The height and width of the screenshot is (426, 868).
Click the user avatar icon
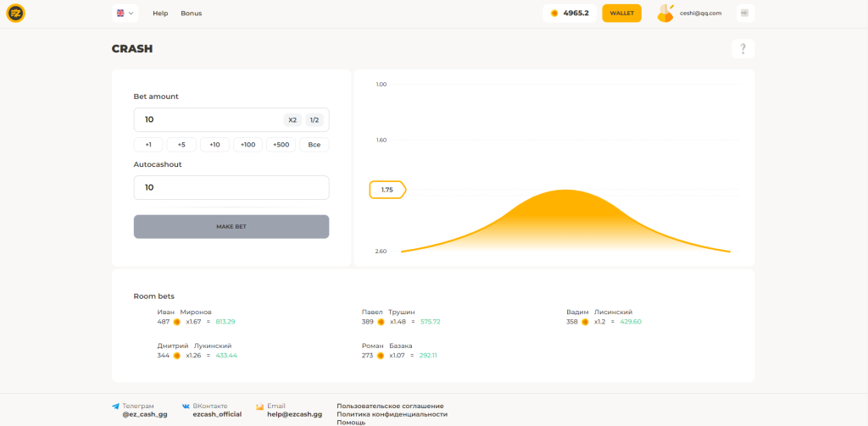pyautogui.click(x=665, y=14)
